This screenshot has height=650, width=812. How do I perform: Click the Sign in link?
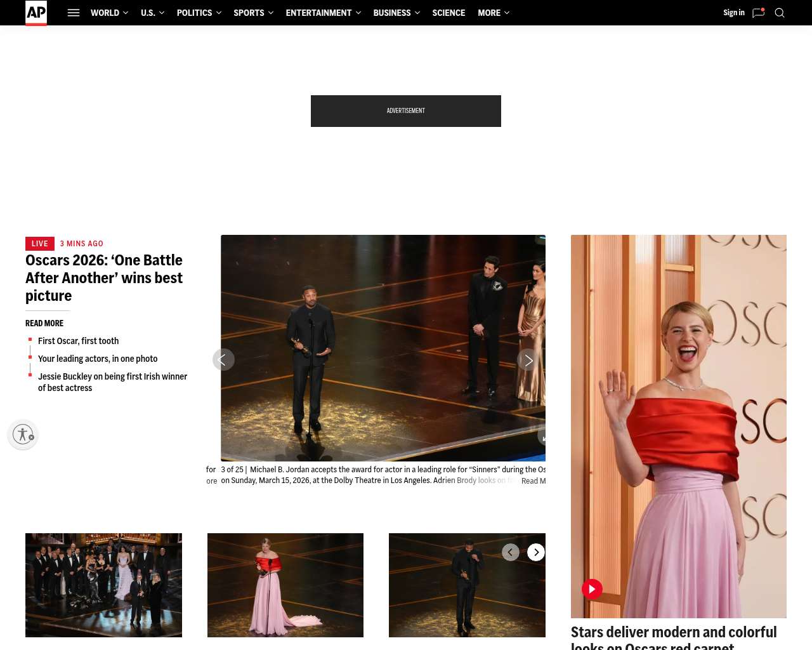(x=733, y=13)
